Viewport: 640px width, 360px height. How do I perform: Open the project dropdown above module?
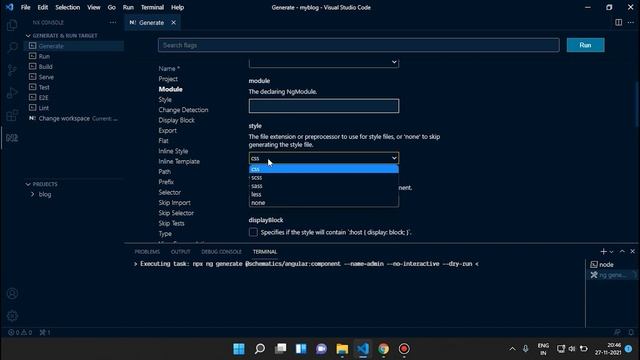point(324,62)
